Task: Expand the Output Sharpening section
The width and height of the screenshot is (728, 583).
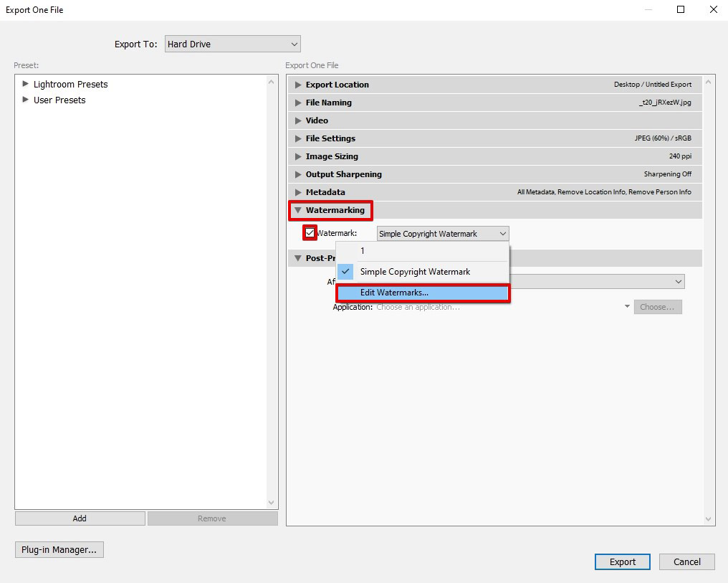Action: [x=298, y=174]
